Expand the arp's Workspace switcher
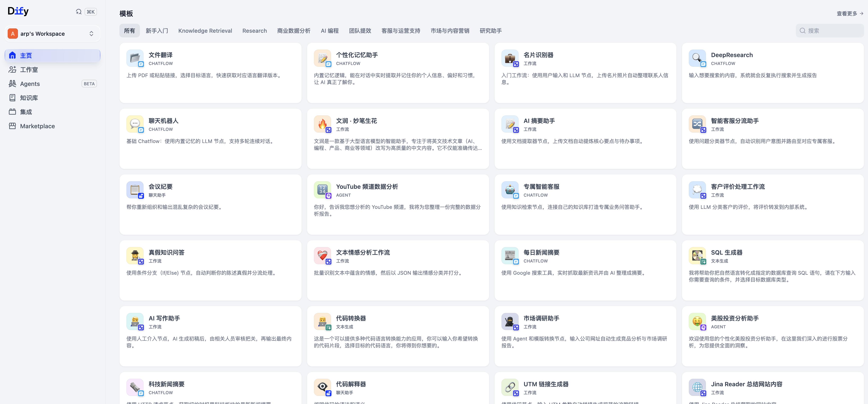 click(53, 34)
